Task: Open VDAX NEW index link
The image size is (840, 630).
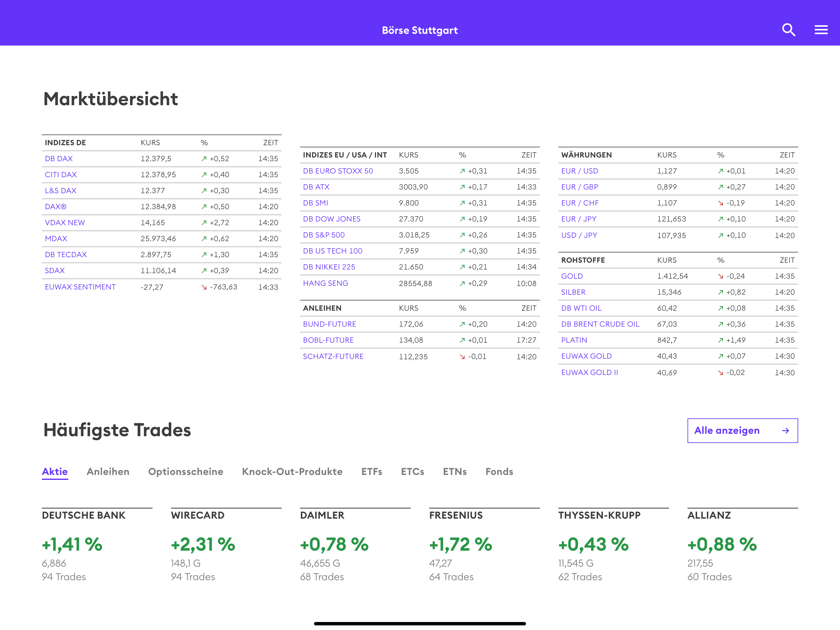Action: [x=65, y=222]
